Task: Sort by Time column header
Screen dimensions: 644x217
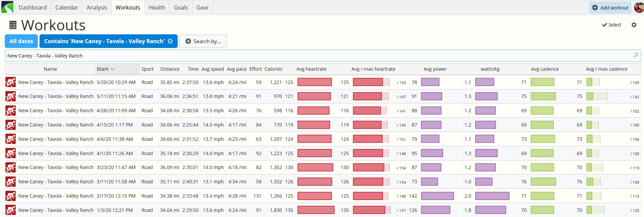Action: 193,69
